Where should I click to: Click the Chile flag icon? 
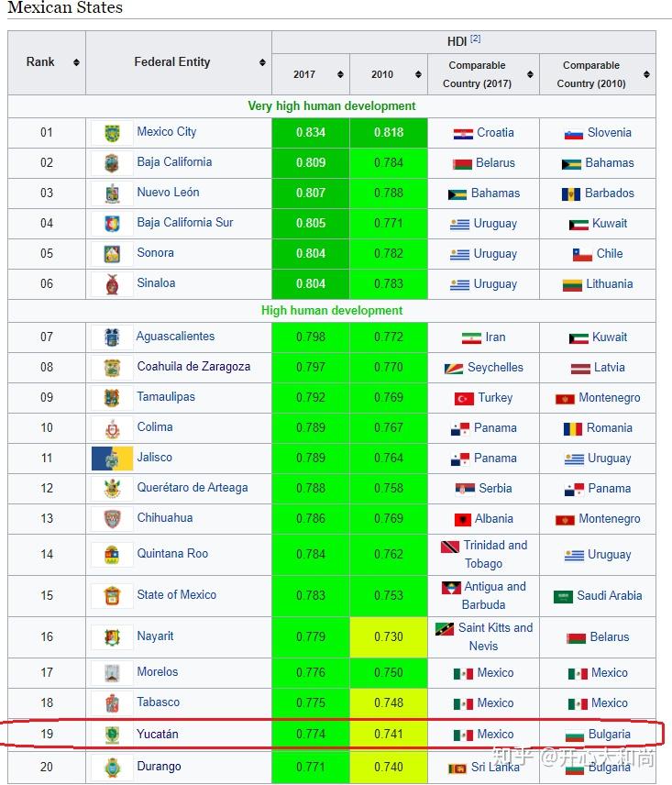pos(581,255)
